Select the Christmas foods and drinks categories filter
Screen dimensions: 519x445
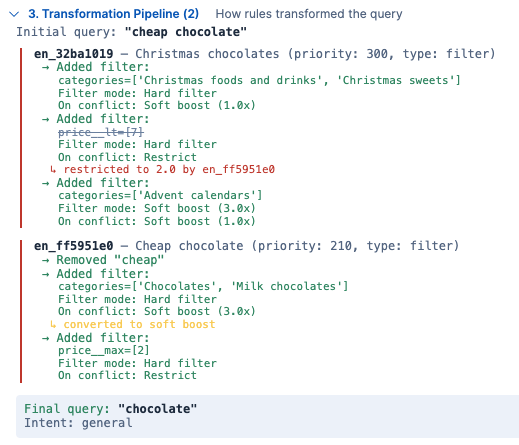pyautogui.click(x=259, y=80)
